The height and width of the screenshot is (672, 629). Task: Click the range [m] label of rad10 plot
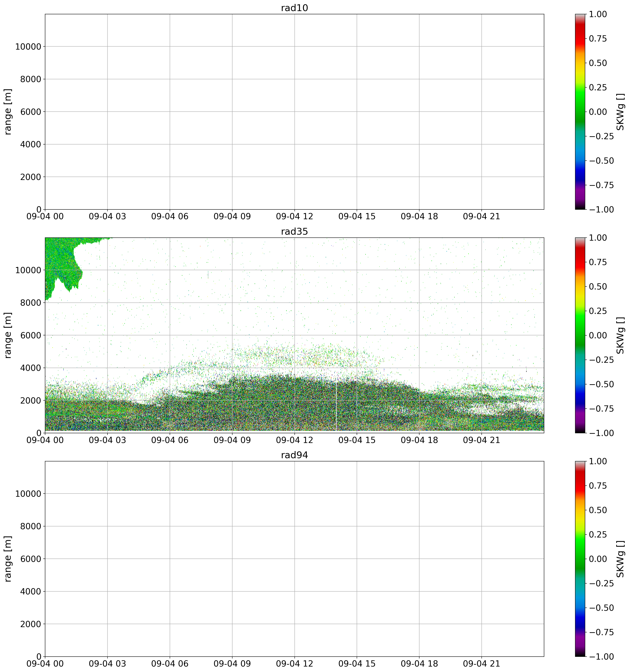pyautogui.click(x=8, y=112)
